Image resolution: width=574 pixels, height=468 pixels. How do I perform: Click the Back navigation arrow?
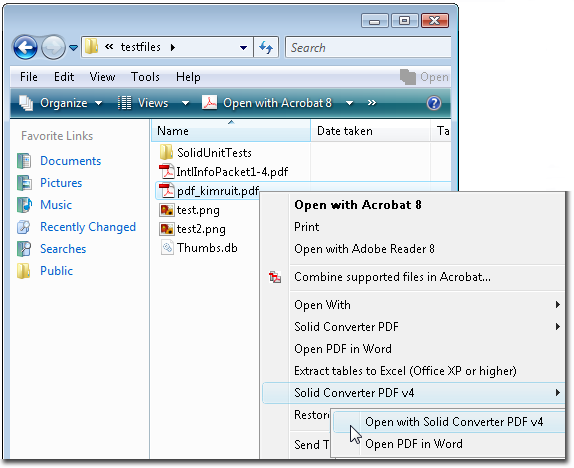pyautogui.click(x=25, y=47)
